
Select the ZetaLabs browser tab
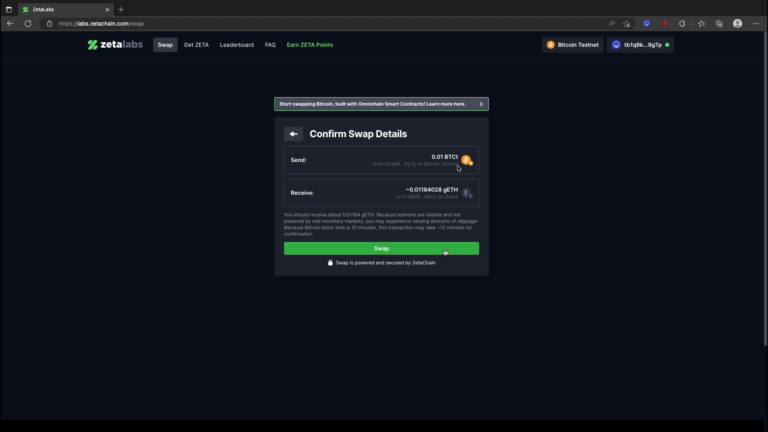(x=65, y=9)
